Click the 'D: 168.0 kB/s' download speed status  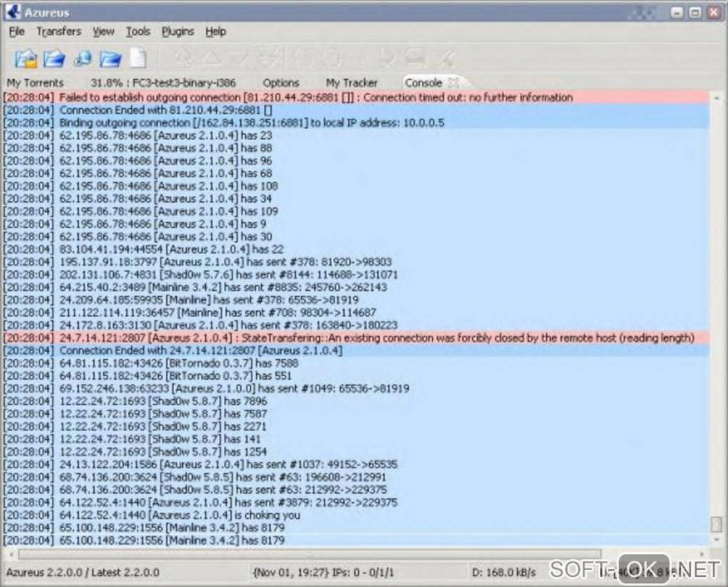click(x=504, y=572)
